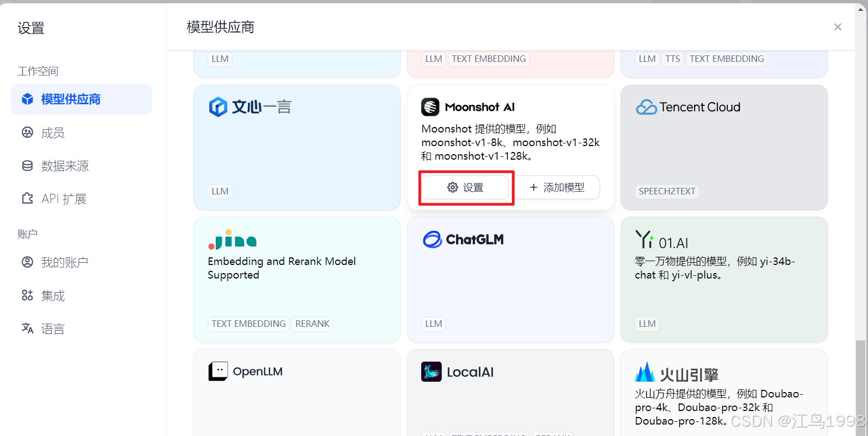The width and height of the screenshot is (868, 436).
Task: Open the 成员 menu item
Action: [82, 132]
